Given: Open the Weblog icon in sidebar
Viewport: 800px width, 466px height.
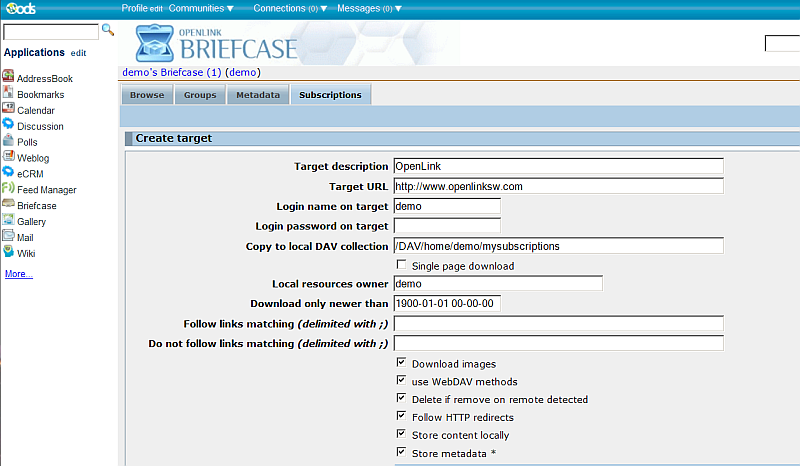Looking at the screenshot, I should click(x=9, y=158).
